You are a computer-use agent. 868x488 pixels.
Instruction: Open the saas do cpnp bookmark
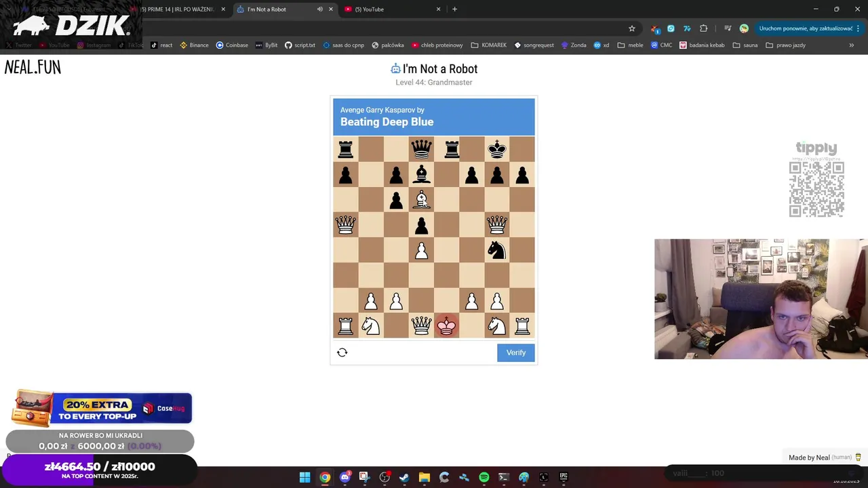point(343,45)
